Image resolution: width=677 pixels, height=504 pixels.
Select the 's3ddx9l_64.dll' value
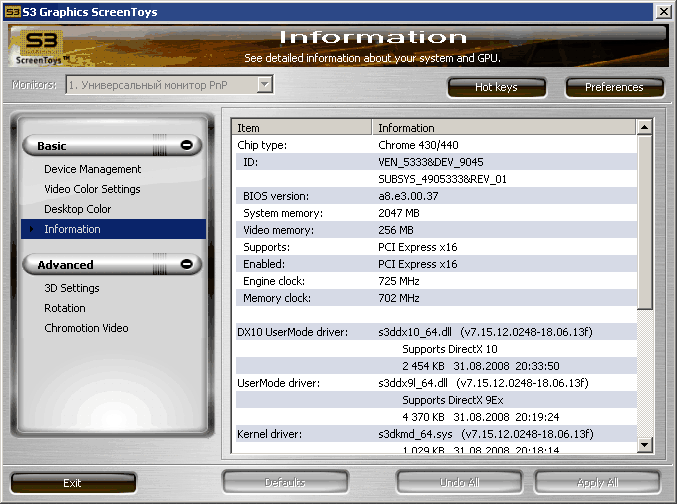coord(412,383)
